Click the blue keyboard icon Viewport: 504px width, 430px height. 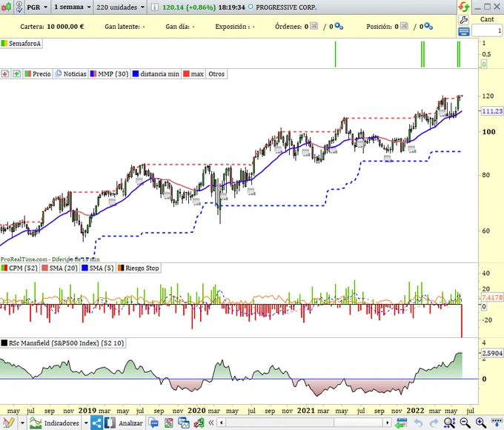click(x=464, y=32)
